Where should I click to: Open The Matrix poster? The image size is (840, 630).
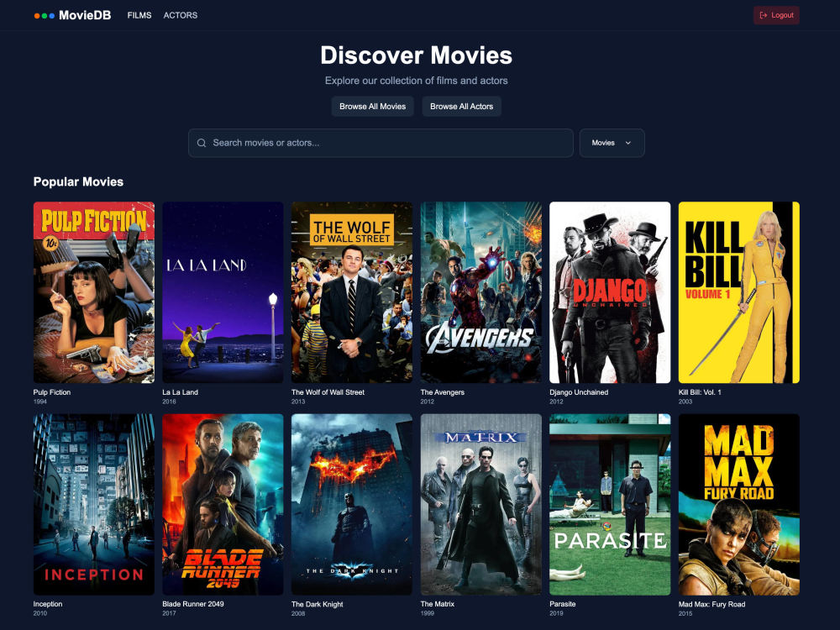click(481, 505)
